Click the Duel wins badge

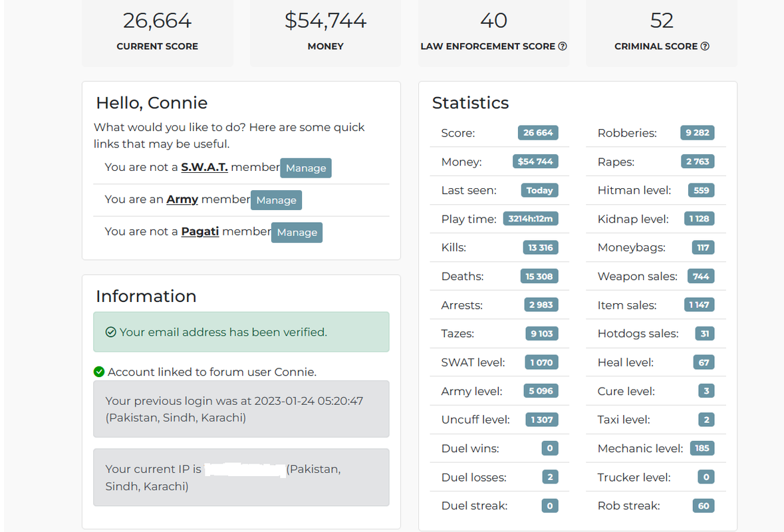click(x=550, y=448)
